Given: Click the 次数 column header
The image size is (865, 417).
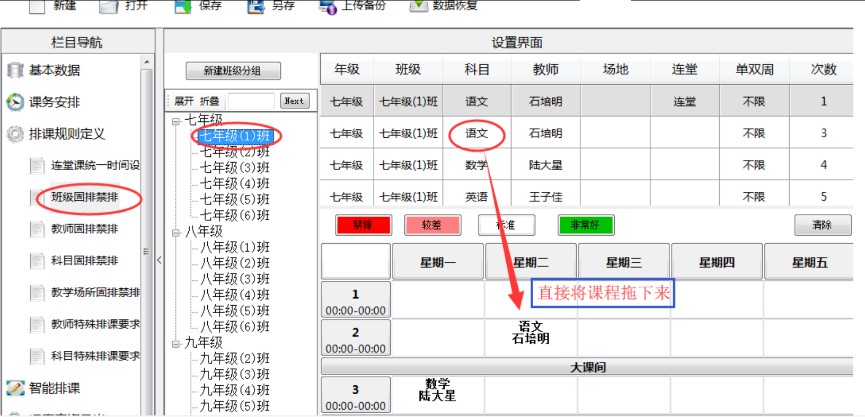Looking at the screenshot, I should coord(823,70).
